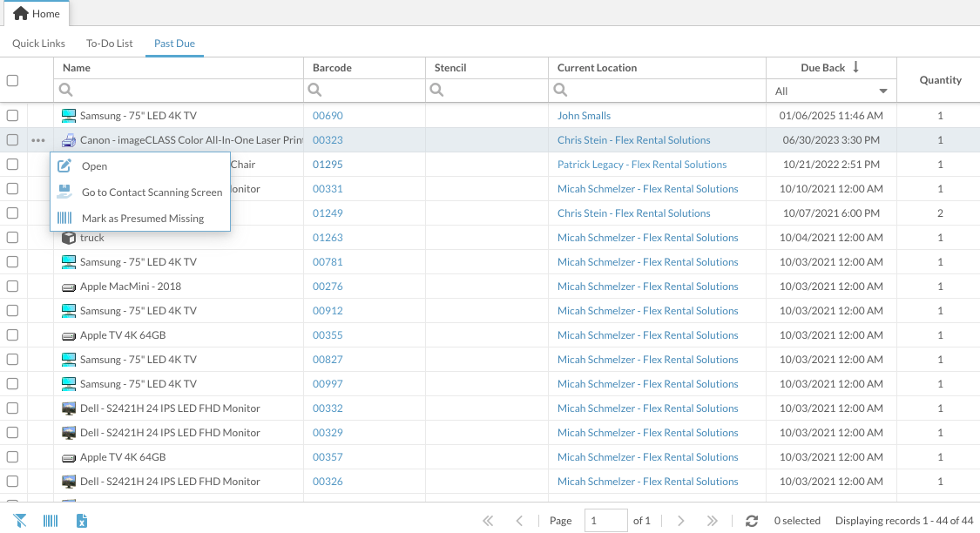Check the box for barcode 00997 row

[12, 384]
